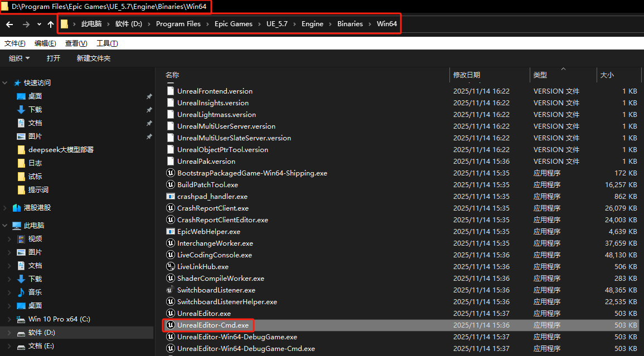The height and width of the screenshot is (356, 644).
Task: Open the 文件(F) menu
Action: tap(15, 43)
